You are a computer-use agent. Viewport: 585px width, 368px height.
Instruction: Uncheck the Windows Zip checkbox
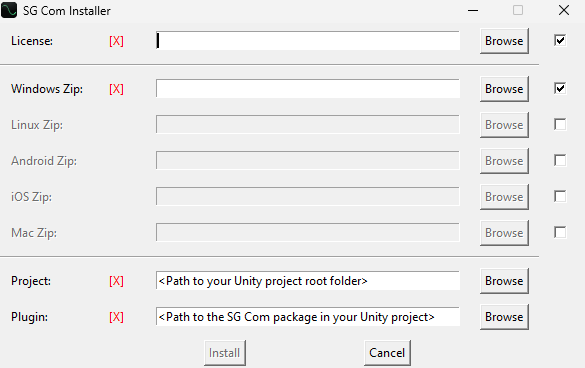click(560, 88)
